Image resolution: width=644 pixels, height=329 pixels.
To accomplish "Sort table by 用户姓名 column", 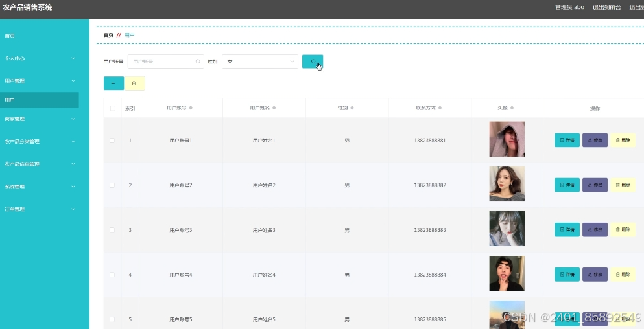I will tap(274, 108).
